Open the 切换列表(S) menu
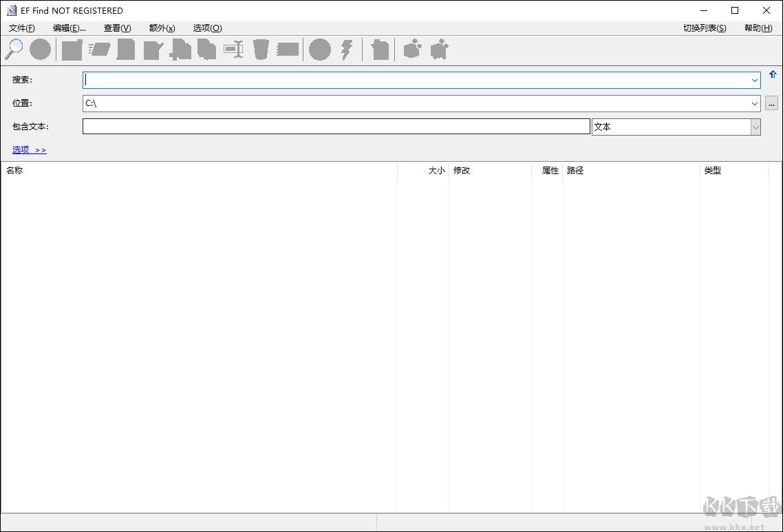 coord(705,28)
